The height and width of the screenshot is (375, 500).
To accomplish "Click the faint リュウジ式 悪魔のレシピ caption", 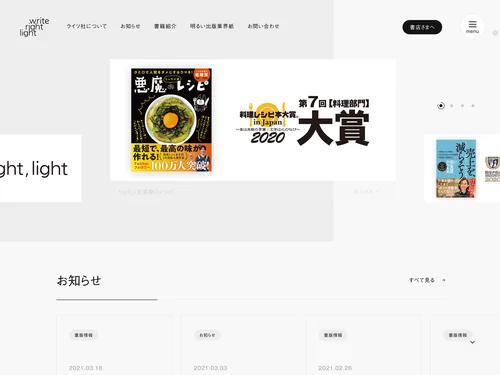I will 146,192.
